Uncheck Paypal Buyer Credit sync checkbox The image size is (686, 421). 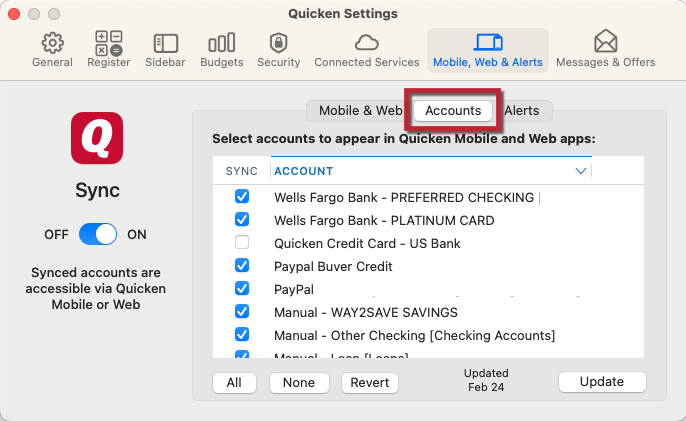(x=242, y=265)
